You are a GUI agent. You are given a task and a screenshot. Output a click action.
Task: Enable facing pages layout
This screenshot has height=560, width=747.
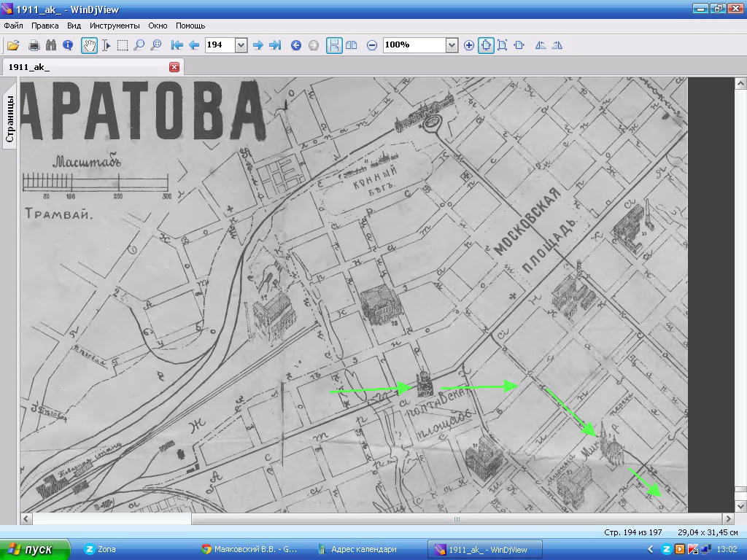(x=352, y=45)
